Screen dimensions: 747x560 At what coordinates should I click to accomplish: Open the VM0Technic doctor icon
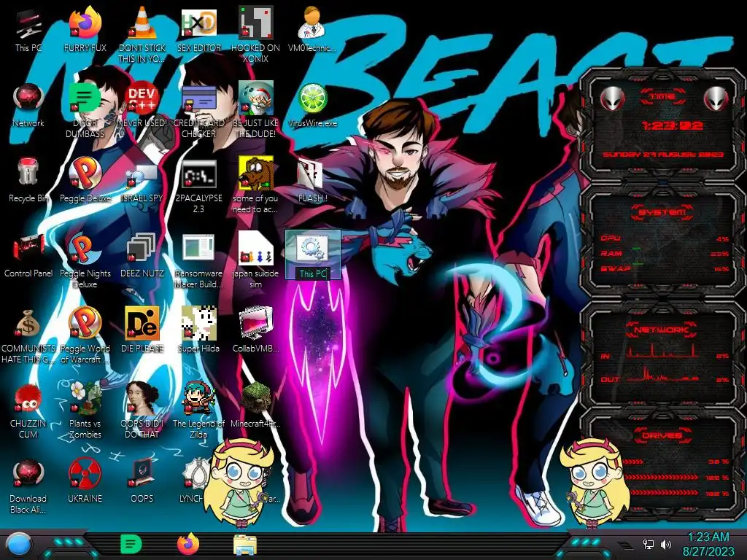[x=312, y=29]
